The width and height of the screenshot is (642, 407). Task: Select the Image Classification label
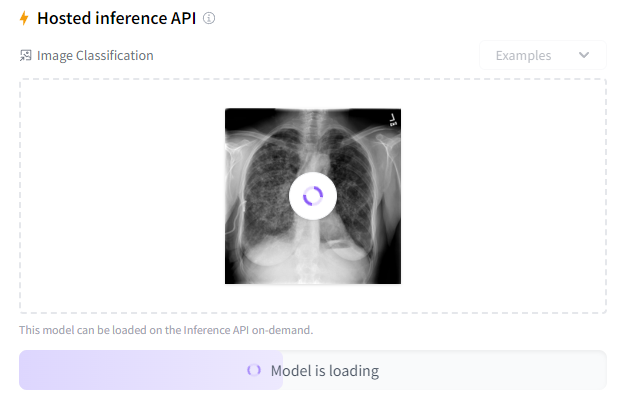[x=95, y=56]
